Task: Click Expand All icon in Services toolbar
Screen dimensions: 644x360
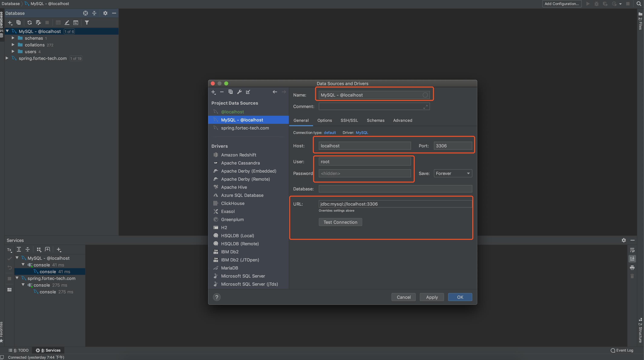Action: pos(19,249)
